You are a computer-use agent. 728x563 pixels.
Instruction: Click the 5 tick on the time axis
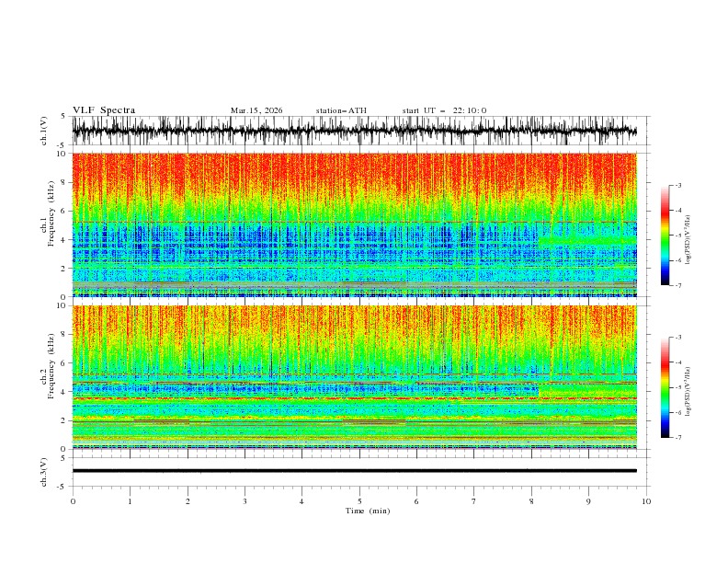click(359, 501)
